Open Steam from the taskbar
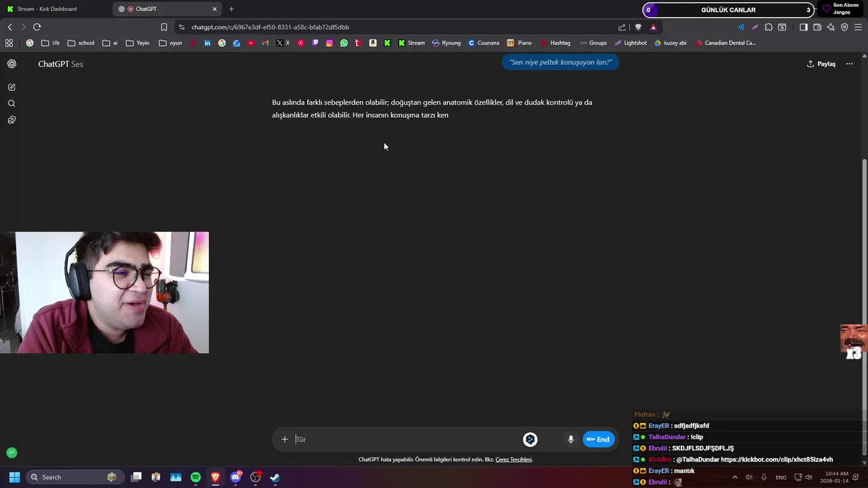Image resolution: width=868 pixels, height=488 pixels. click(275, 477)
